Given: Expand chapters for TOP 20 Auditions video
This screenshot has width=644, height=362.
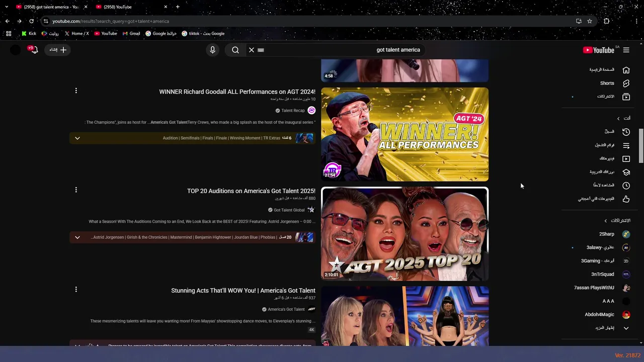Looking at the screenshot, I should tap(77, 237).
